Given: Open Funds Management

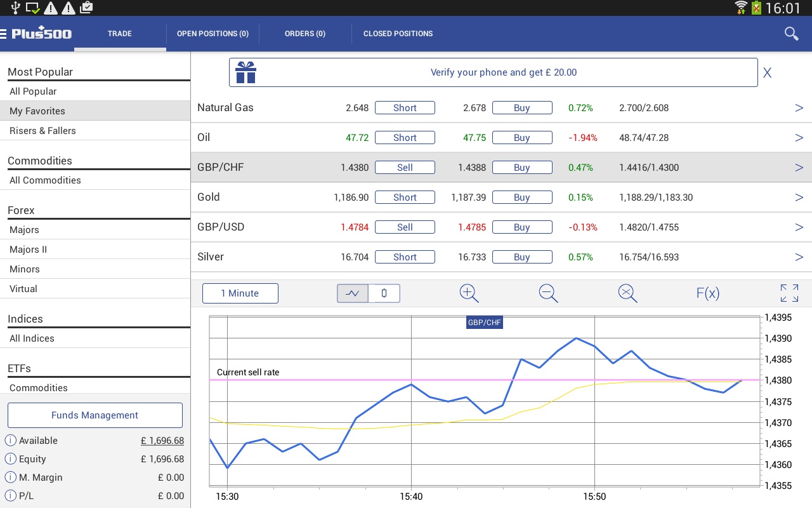Looking at the screenshot, I should pos(95,415).
